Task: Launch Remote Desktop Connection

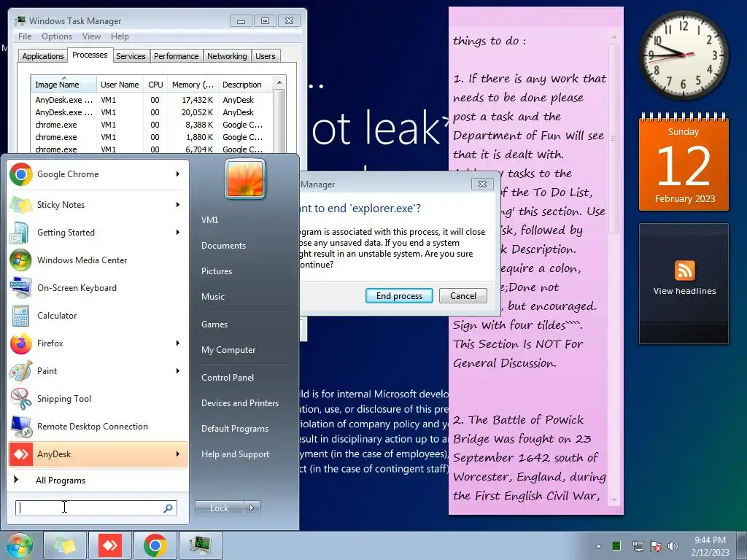Action: (98, 426)
